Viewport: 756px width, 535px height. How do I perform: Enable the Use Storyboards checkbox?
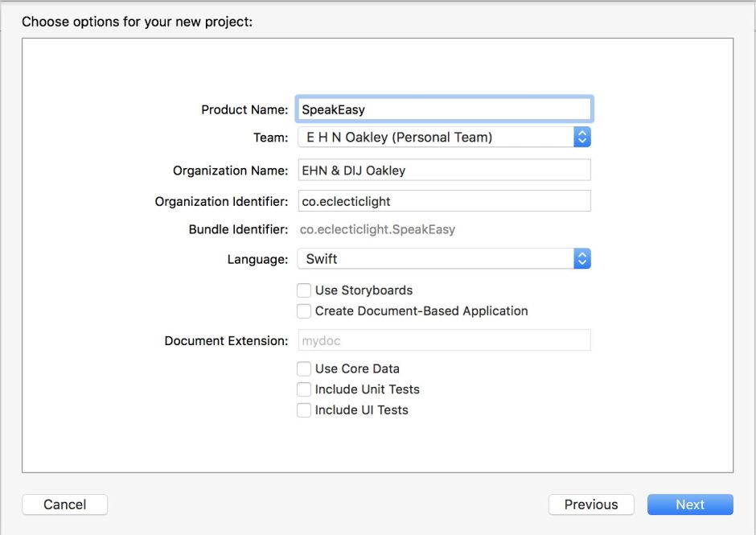point(304,290)
